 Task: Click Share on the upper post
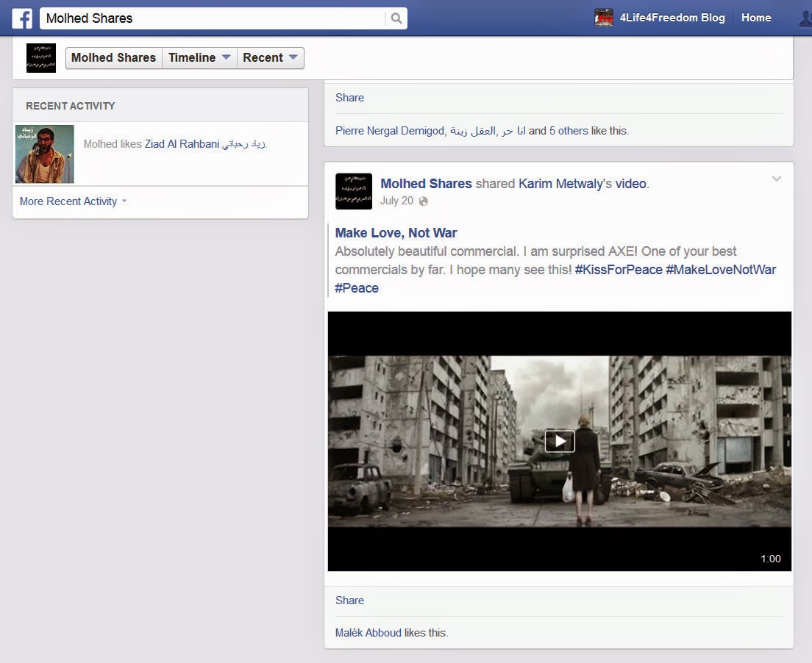[x=349, y=98]
